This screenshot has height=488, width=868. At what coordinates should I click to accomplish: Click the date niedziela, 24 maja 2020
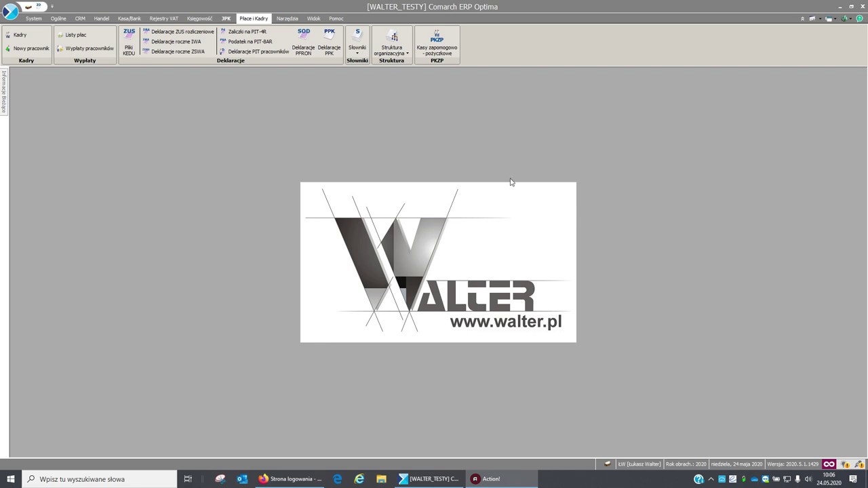pos(736,464)
